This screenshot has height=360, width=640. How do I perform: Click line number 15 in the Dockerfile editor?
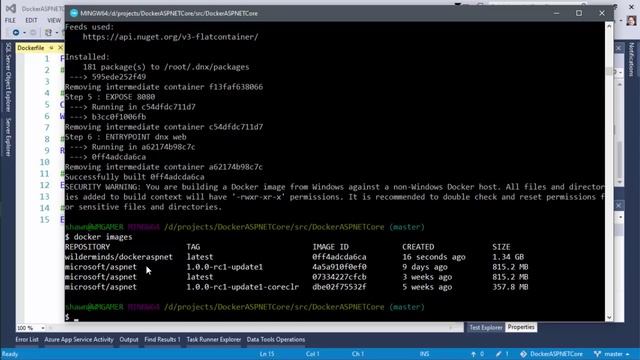(44, 220)
